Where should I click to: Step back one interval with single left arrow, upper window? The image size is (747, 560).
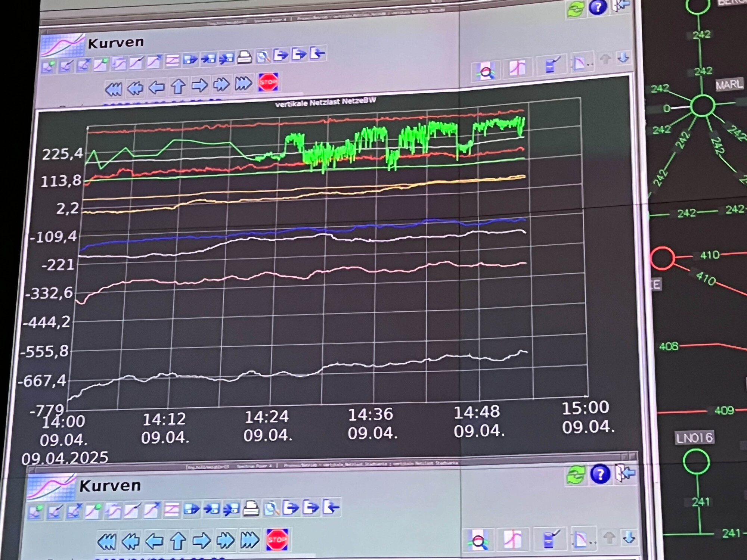pos(156,87)
